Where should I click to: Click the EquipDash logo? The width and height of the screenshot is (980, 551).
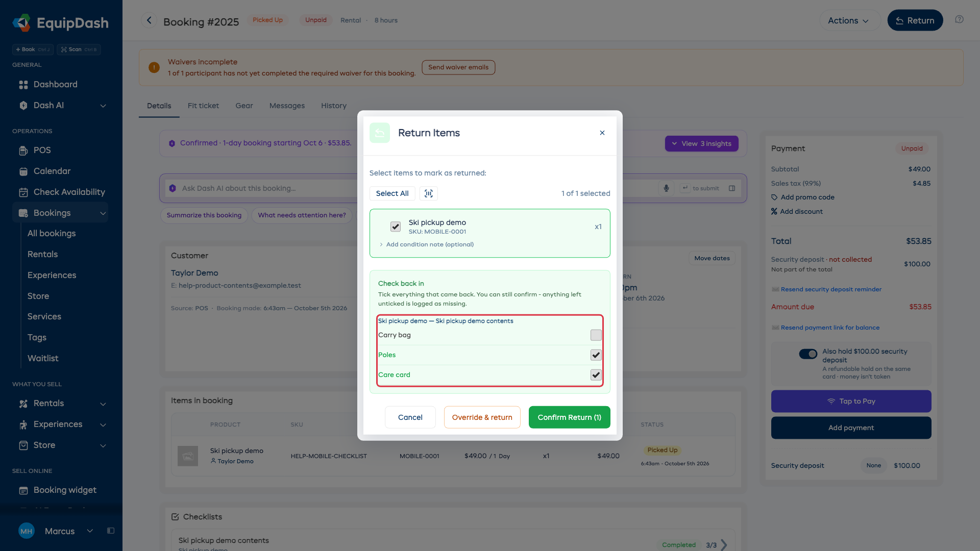60,23
